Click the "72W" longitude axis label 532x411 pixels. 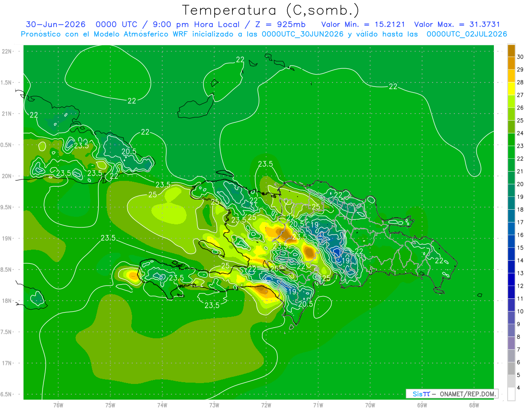coord(266,405)
